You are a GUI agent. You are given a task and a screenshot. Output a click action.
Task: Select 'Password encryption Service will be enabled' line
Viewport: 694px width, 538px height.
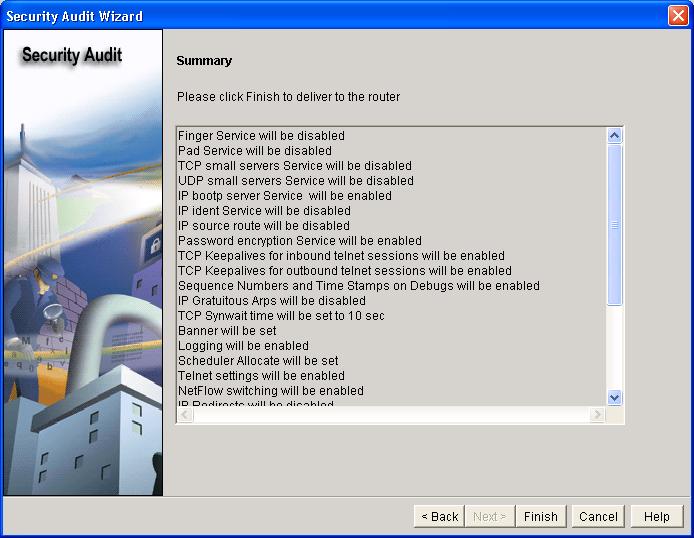tap(299, 241)
